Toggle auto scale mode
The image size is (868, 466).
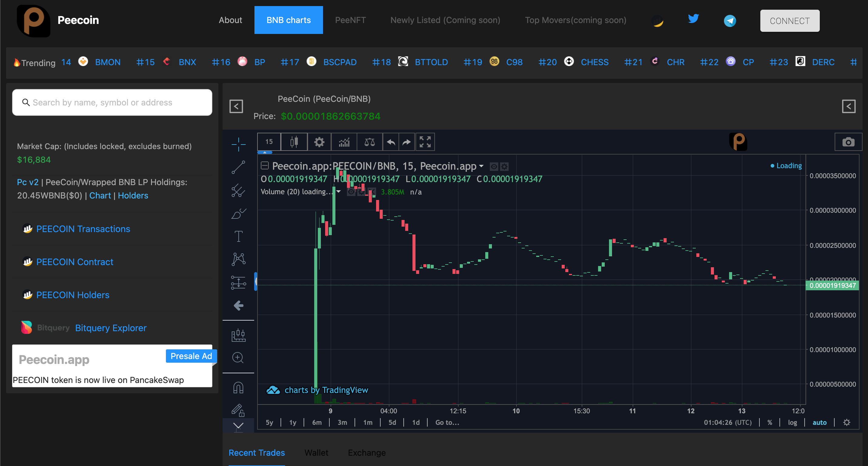[x=819, y=422]
